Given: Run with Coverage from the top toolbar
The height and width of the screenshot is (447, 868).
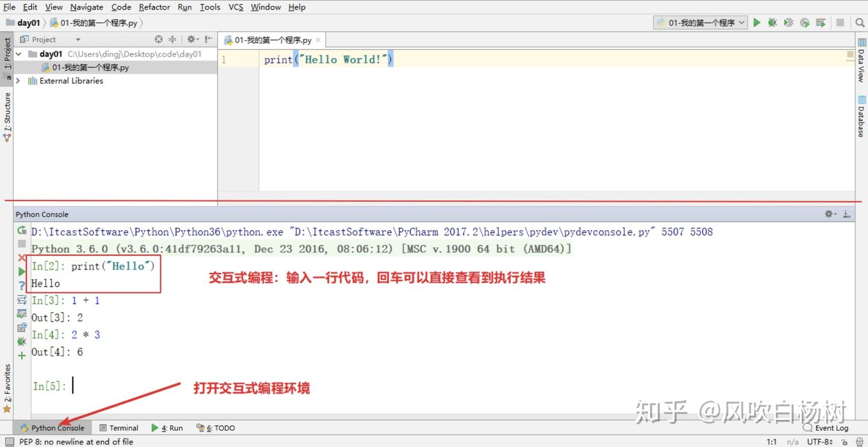Looking at the screenshot, I should (x=788, y=22).
